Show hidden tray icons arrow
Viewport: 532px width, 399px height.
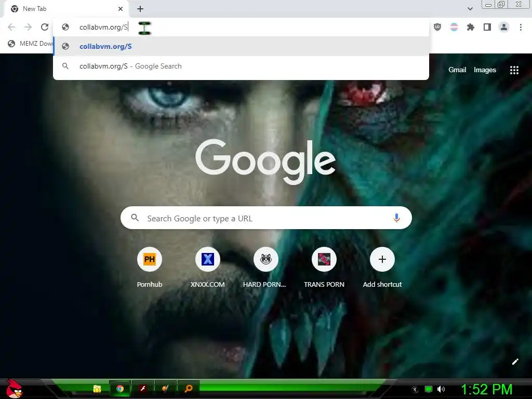coord(415,390)
